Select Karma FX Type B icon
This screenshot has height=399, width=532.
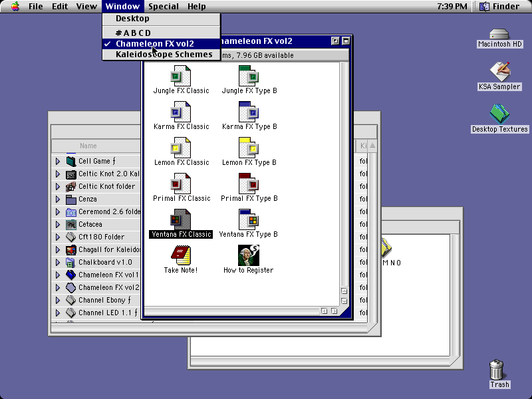(249, 112)
